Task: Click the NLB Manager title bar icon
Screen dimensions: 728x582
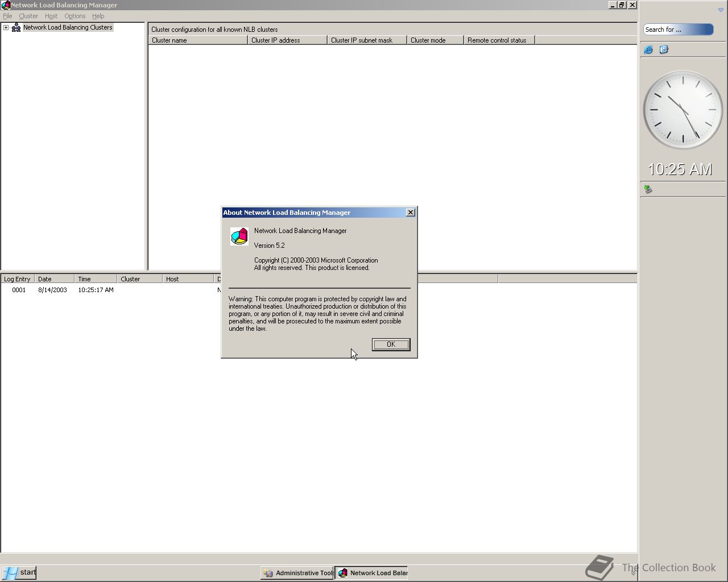Action: [5, 5]
